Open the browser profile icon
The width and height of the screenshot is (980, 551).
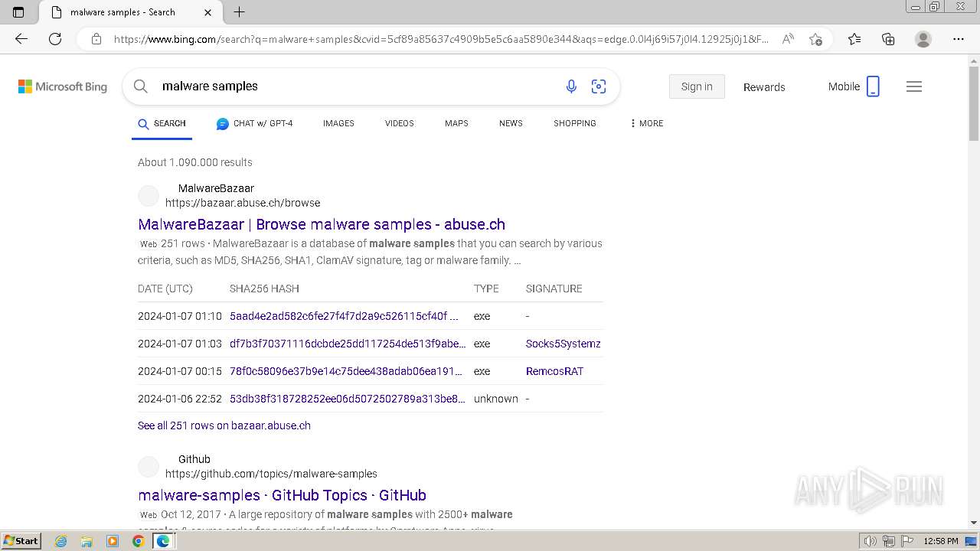pyautogui.click(x=923, y=39)
